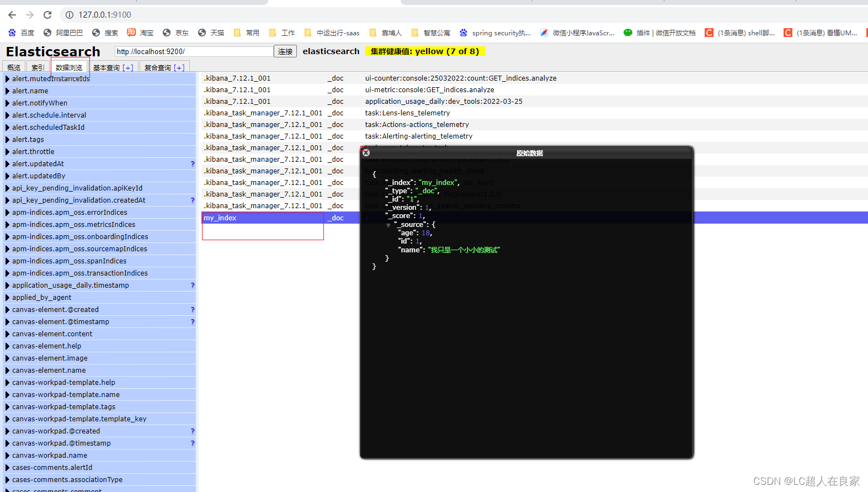Click the browser forward arrow

(x=30, y=15)
